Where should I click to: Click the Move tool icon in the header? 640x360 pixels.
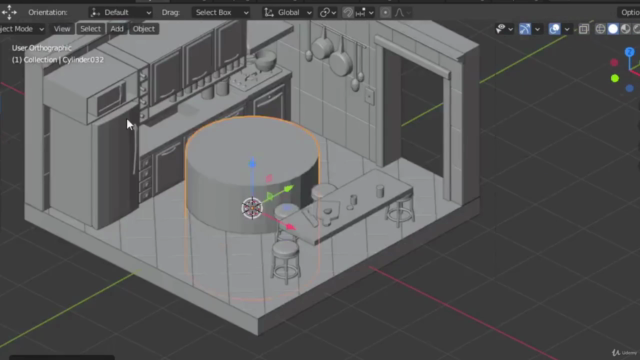click(x=9, y=12)
